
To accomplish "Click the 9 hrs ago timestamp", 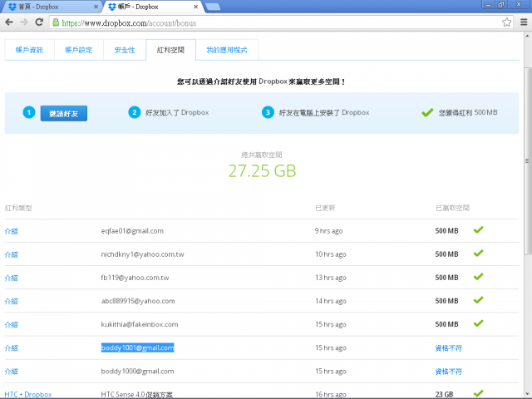I will click(x=329, y=231).
